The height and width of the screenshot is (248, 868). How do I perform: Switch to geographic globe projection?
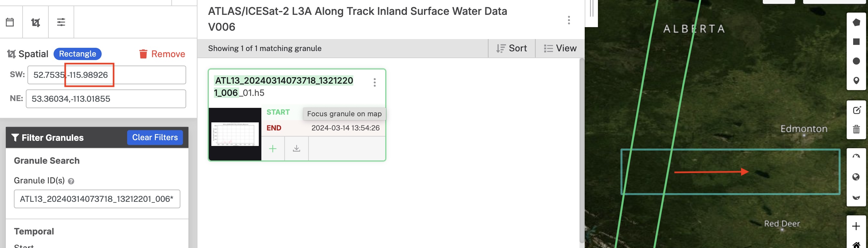[856, 177]
